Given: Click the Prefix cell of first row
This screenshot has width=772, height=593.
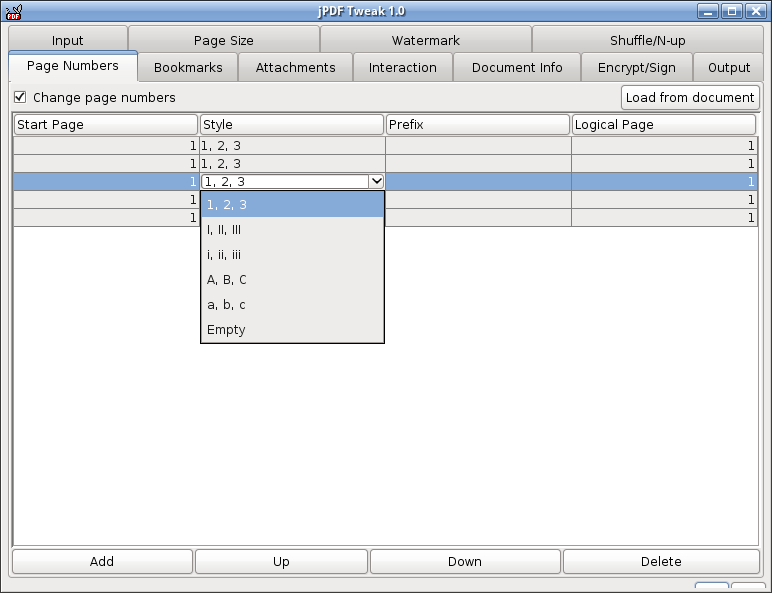Looking at the screenshot, I should (478, 146).
